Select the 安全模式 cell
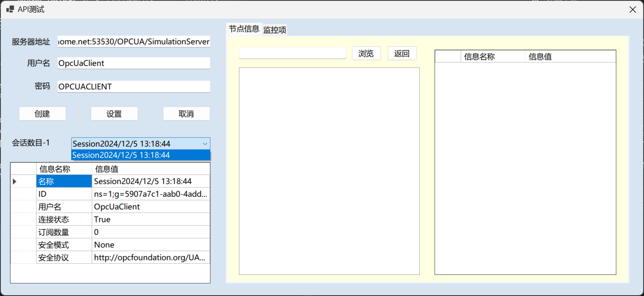 pyautogui.click(x=64, y=245)
